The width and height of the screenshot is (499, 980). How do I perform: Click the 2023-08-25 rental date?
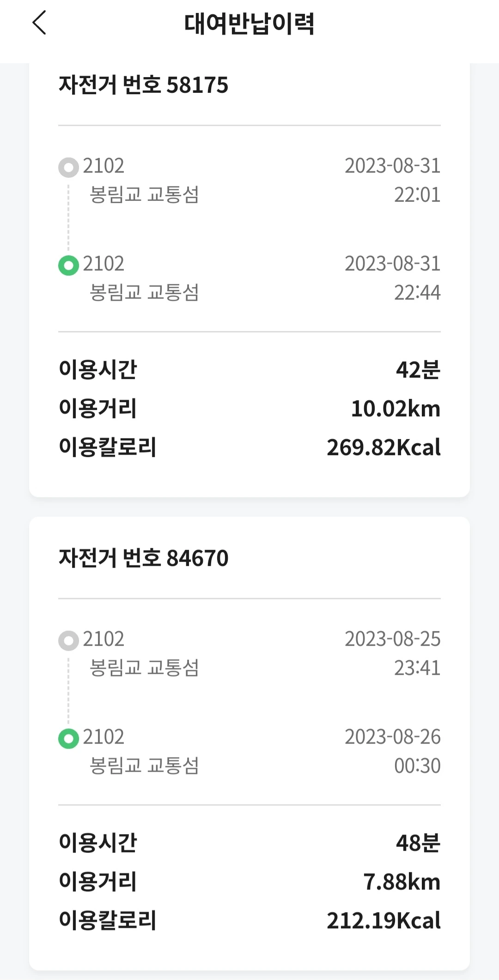pyautogui.click(x=392, y=639)
